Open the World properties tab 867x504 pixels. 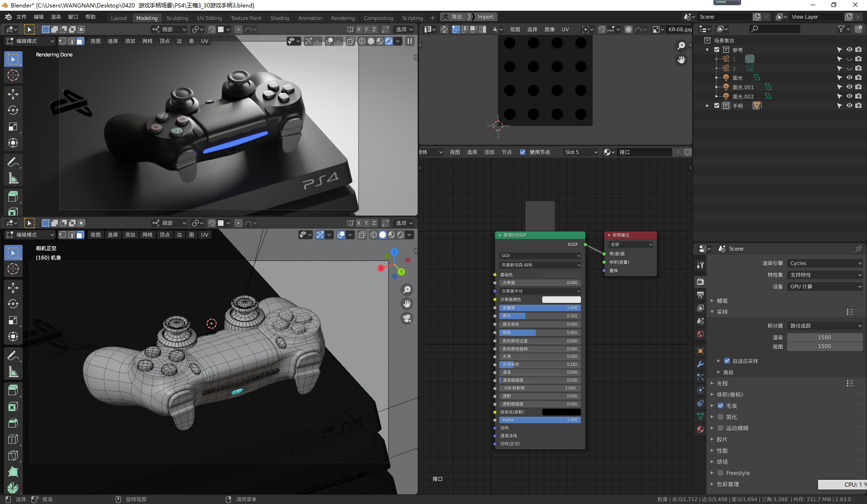tap(700, 334)
